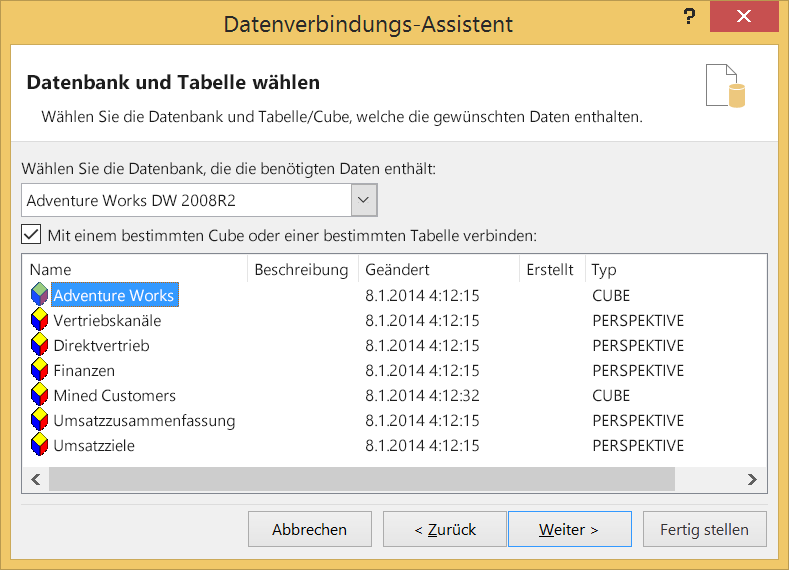
Task: Click the Umsatzziele cube icon
Action: tap(39, 445)
